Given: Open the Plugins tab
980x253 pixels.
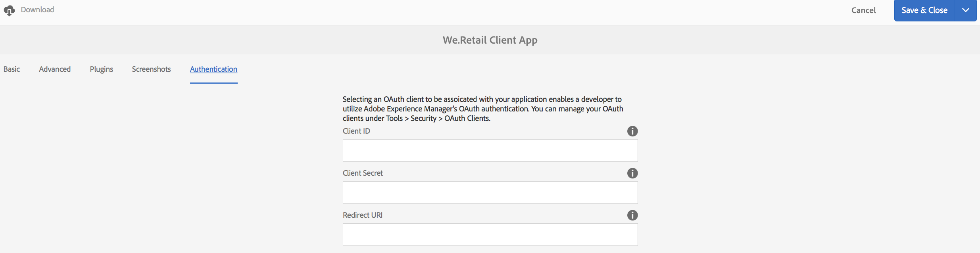Looking at the screenshot, I should 101,69.
